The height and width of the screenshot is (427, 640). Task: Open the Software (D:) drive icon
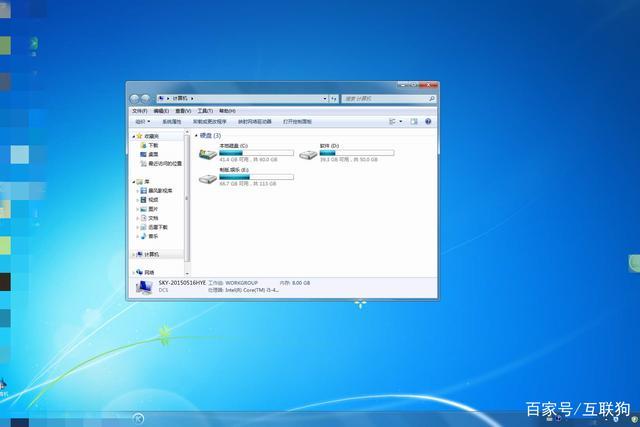click(308, 153)
